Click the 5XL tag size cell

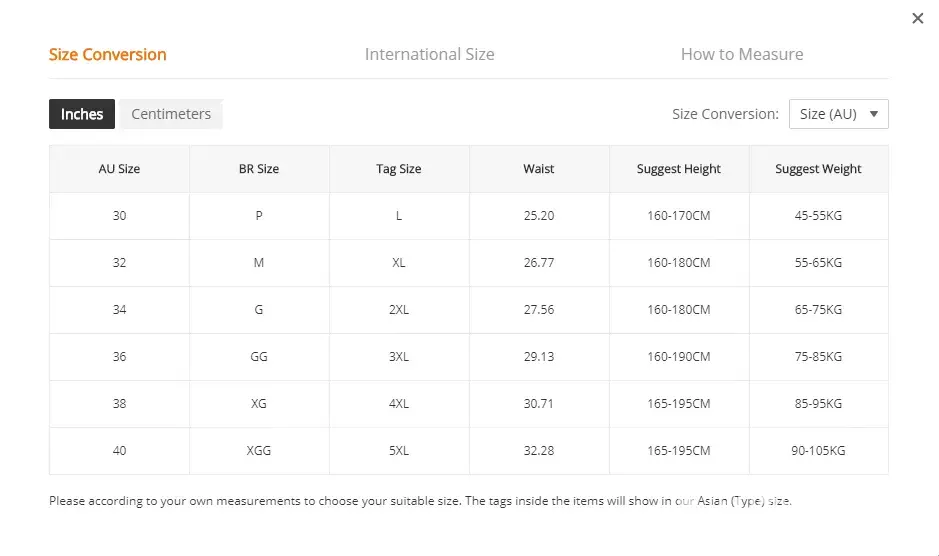399,451
